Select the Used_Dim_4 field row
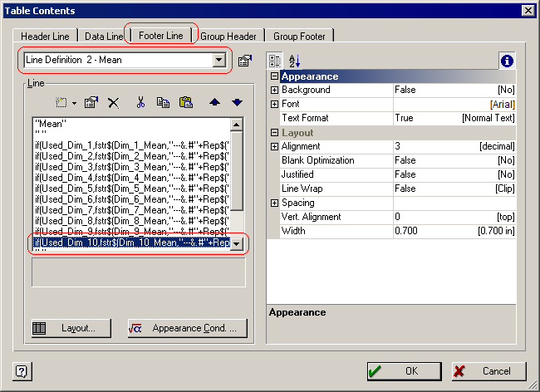Viewport: 540px width, 392px height. [132, 178]
